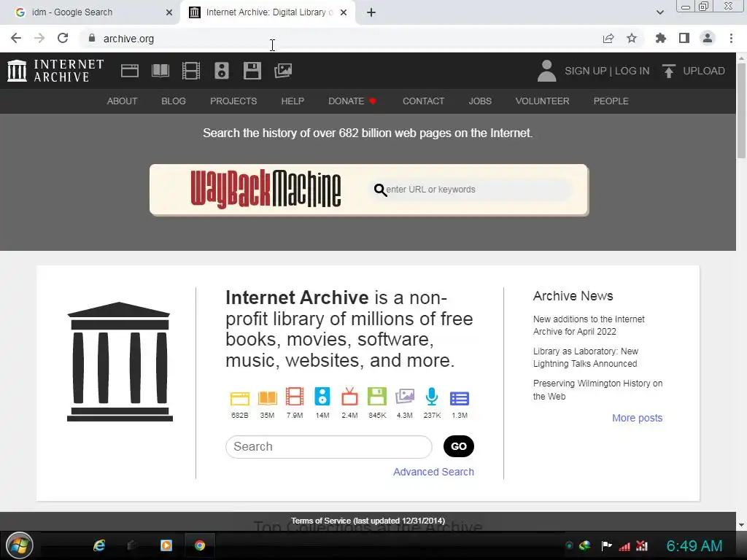Open New additions for April 2022 post
Image resolution: width=747 pixels, height=560 pixels.
click(x=589, y=325)
